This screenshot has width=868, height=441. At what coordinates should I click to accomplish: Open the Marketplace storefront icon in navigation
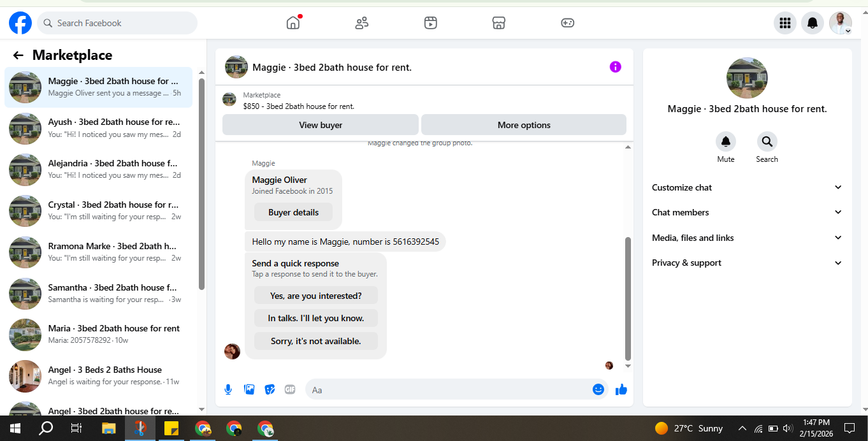click(499, 23)
